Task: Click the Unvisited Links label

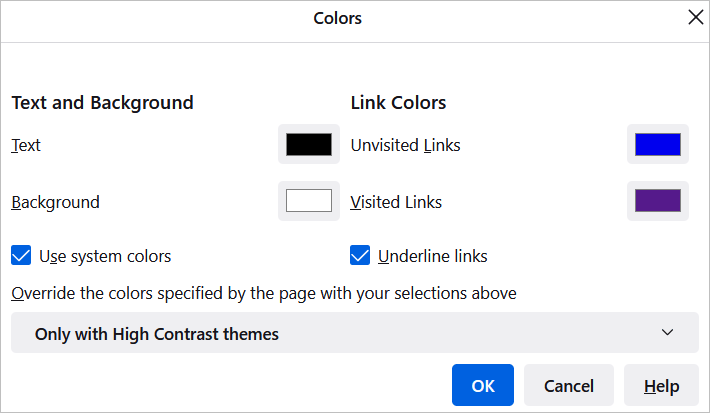Action: [x=405, y=145]
